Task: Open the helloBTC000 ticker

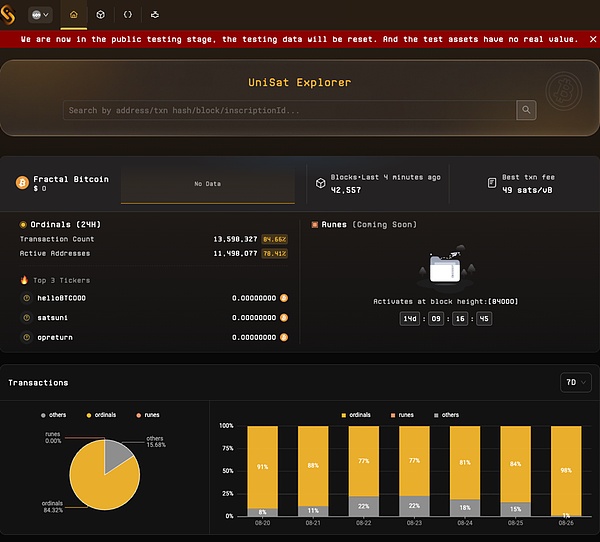Action: click(62, 297)
